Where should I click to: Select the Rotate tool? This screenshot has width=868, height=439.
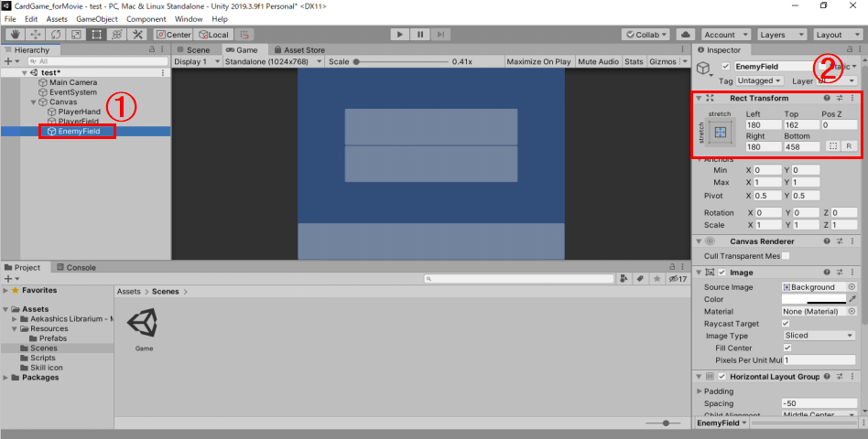tap(56, 34)
